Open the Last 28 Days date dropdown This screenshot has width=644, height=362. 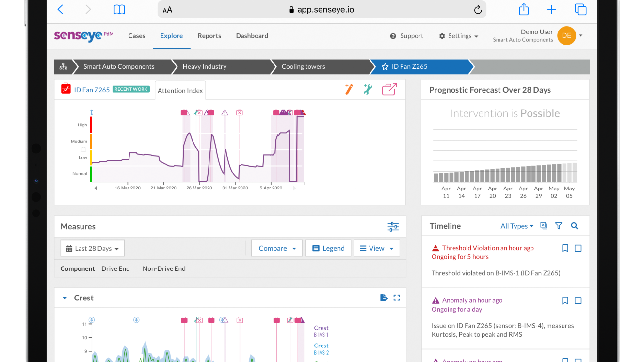pos(93,248)
